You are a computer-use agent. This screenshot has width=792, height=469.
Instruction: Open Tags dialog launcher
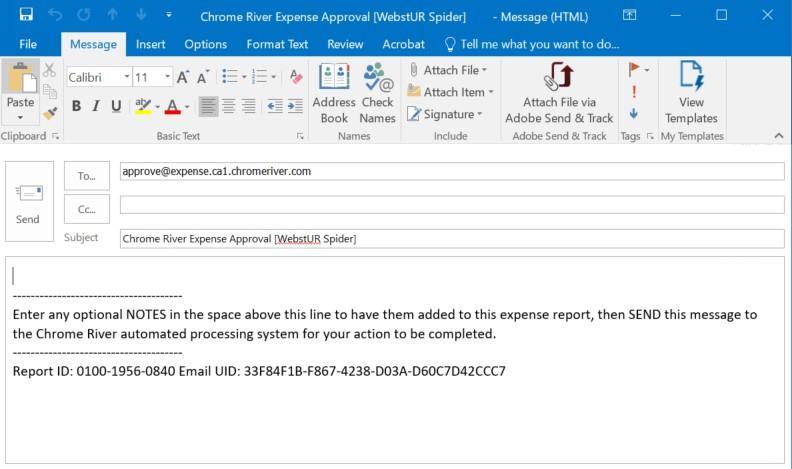click(650, 136)
